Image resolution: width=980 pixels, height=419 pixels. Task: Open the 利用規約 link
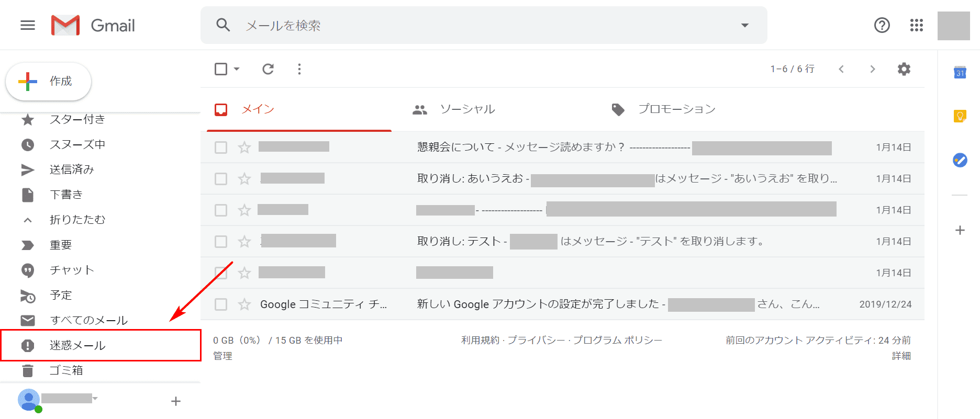pyautogui.click(x=481, y=341)
